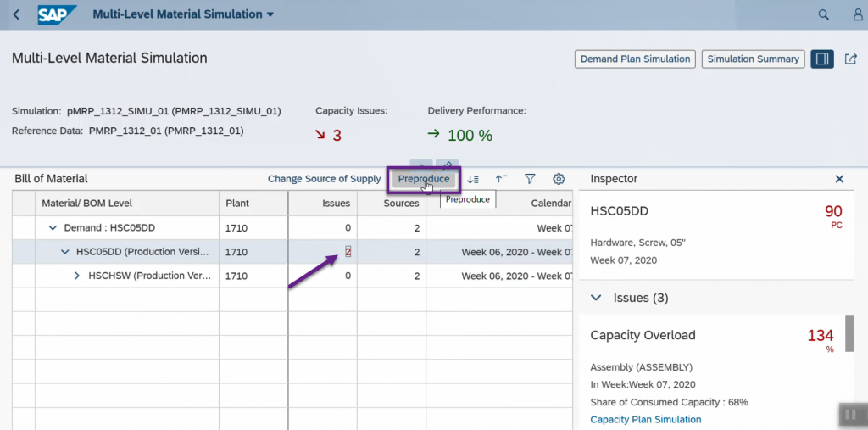The image size is (868, 430).
Task: Collapse the Demand : HSC05DD row
Action: click(53, 228)
